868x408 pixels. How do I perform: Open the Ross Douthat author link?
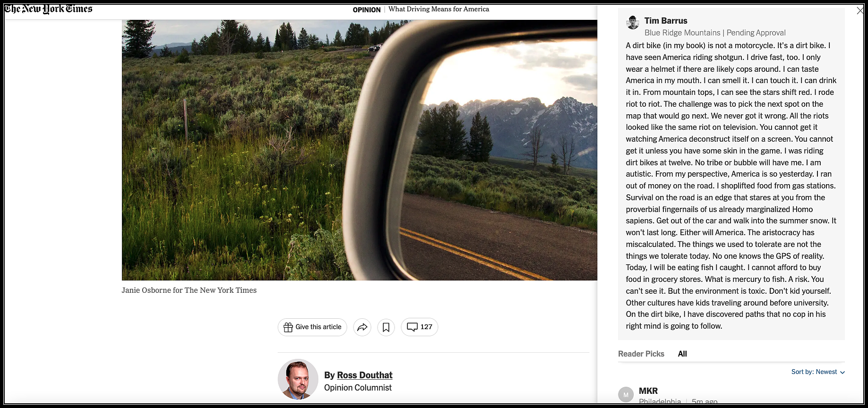pyautogui.click(x=365, y=375)
